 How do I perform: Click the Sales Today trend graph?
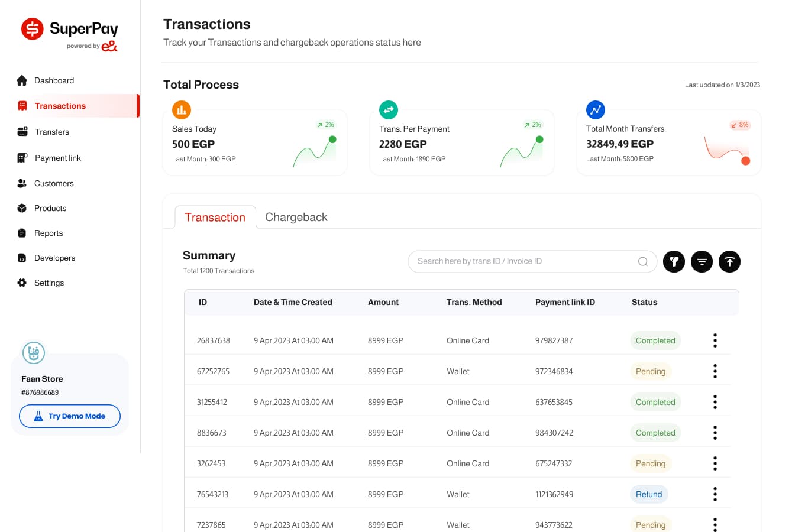tap(315, 152)
